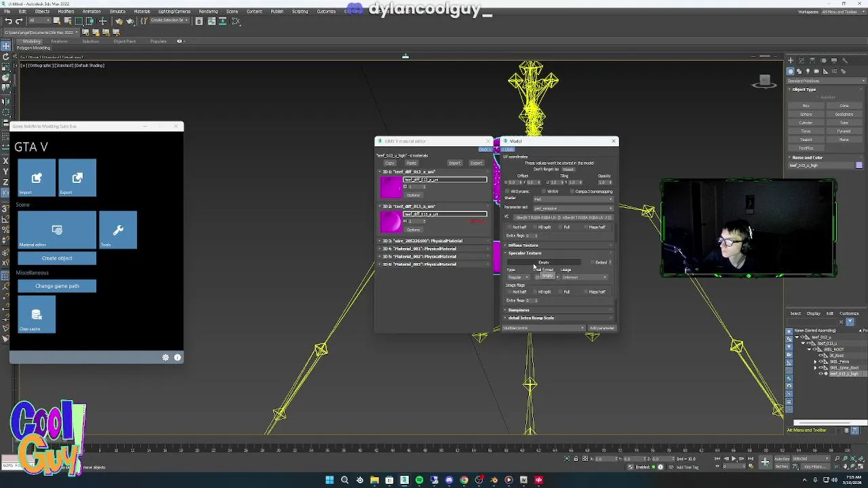Click the Clear cache tile

[37, 314]
